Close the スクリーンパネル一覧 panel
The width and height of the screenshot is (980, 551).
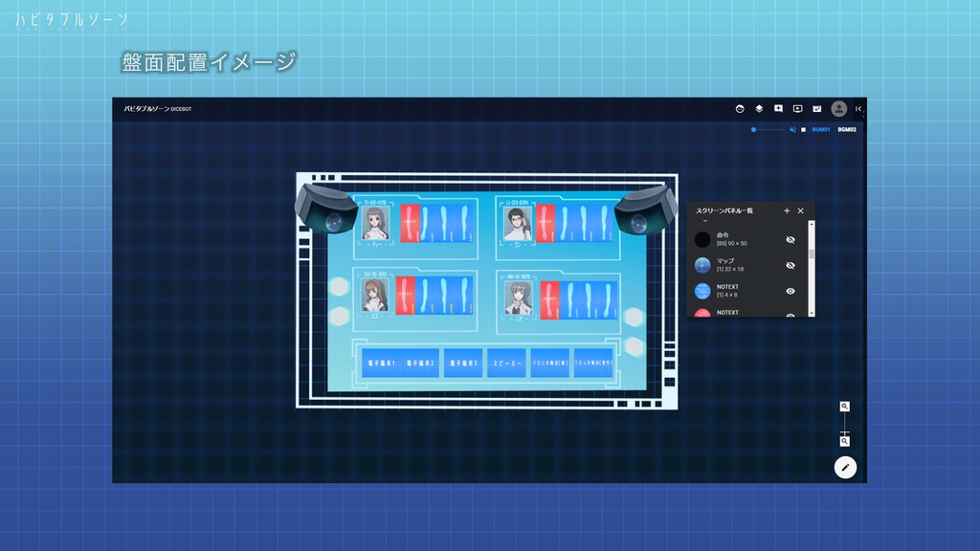tap(801, 211)
